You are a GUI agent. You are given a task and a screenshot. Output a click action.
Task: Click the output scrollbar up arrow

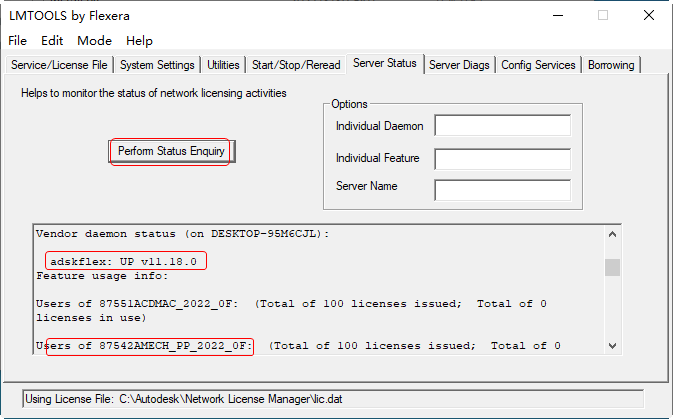tap(612, 234)
